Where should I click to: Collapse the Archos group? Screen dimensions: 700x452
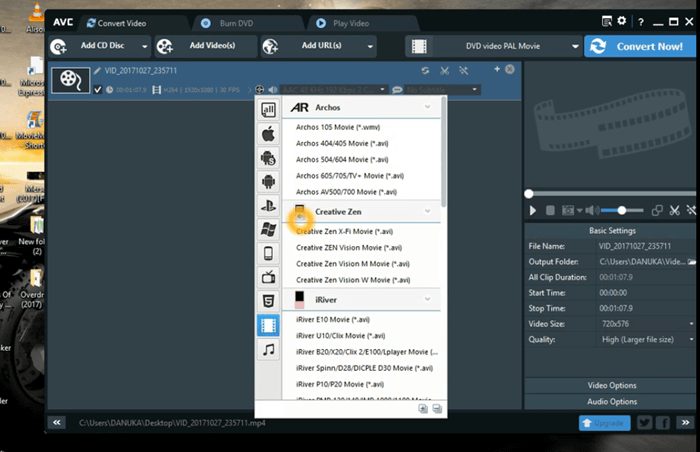point(427,107)
